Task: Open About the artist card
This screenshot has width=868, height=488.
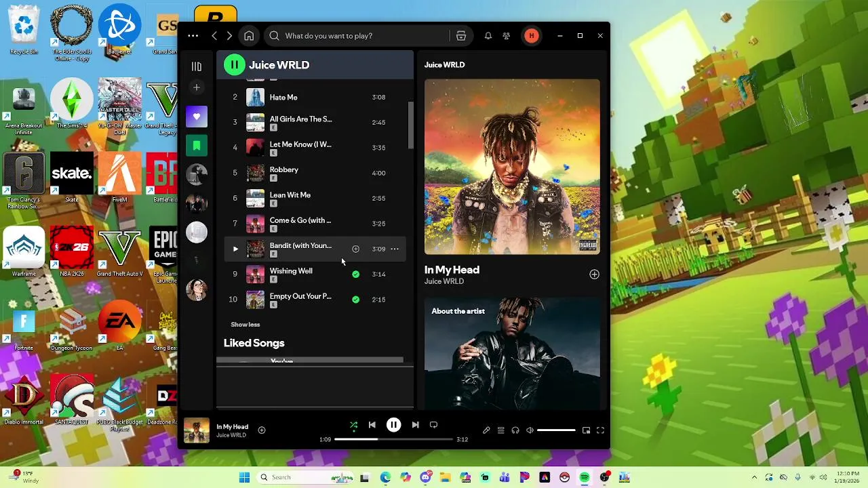Action: pyautogui.click(x=512, y=352)
